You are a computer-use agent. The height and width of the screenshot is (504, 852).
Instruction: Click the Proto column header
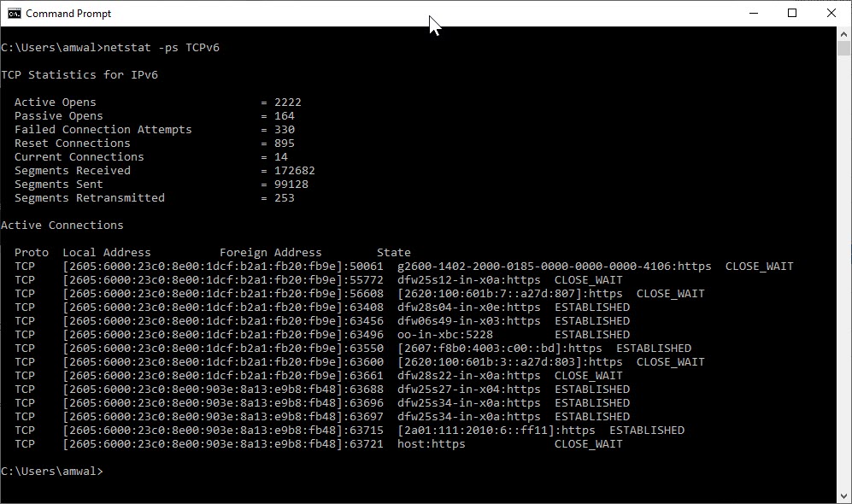[32, 252]
